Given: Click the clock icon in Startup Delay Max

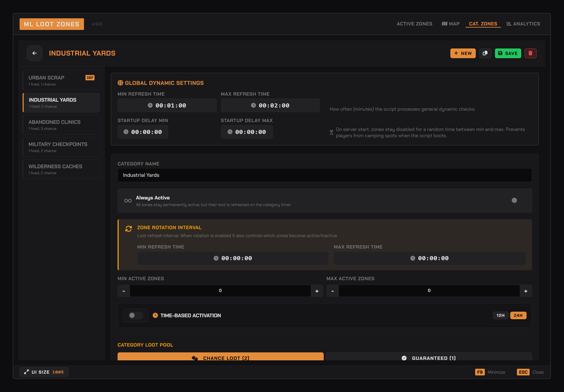Looking at the screenshot, I should click(x=230, y=132).
